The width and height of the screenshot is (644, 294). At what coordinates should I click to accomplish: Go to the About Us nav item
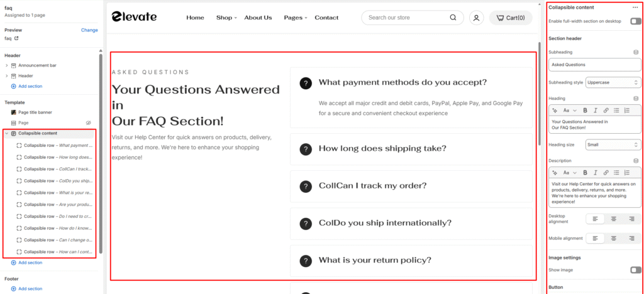[x=258, y=18]
